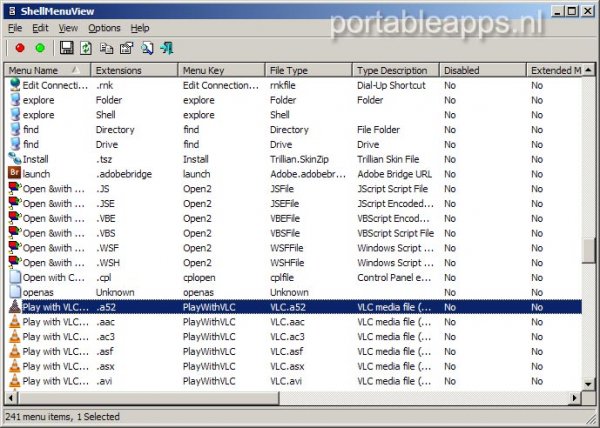Click the 'rnkfile' file type cell
Image resolution: width=600 pixels, height=428 pixels.
[x=283, y=85]
